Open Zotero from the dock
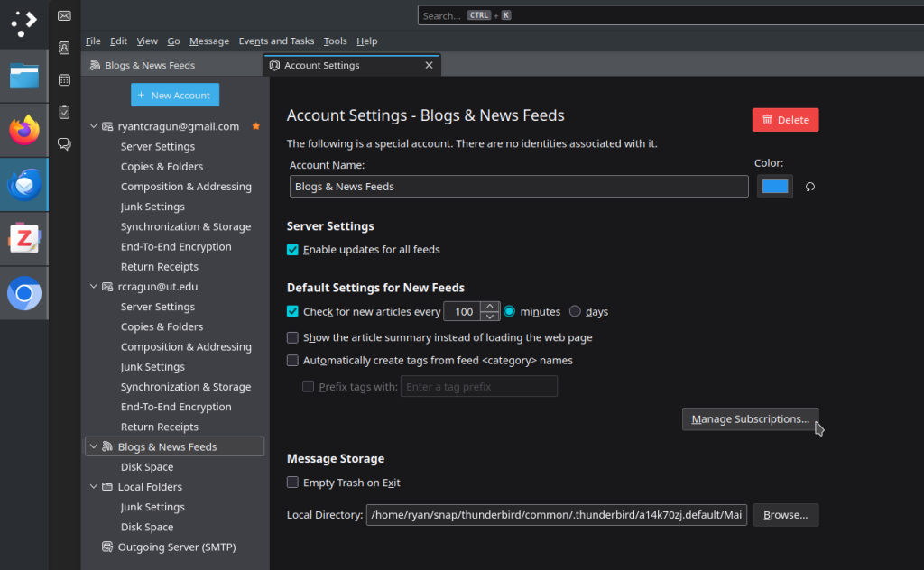This screenshot has height=570, width=924. [x=24, y=239]
